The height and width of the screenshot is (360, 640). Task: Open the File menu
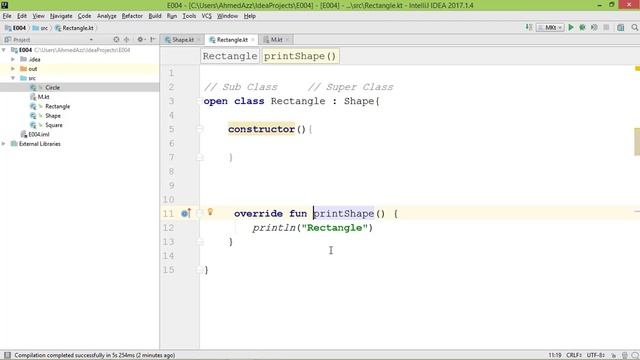[x=7, y=16]
